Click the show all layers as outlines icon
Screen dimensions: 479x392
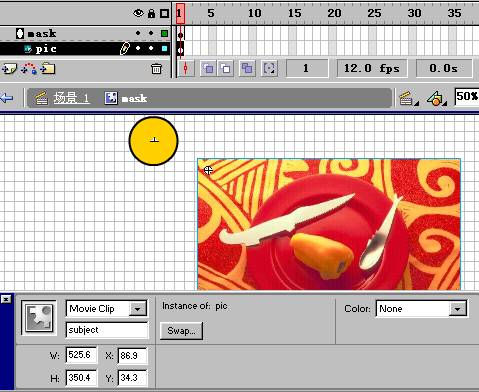(164, 13)
